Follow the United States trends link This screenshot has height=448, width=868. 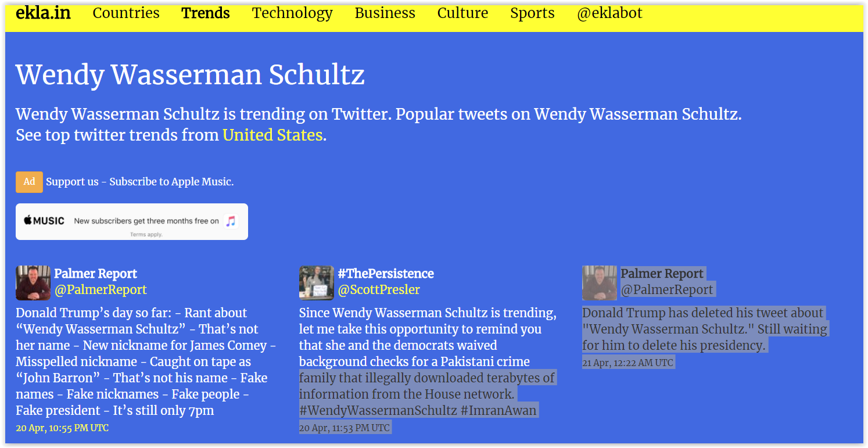[272, 135]
